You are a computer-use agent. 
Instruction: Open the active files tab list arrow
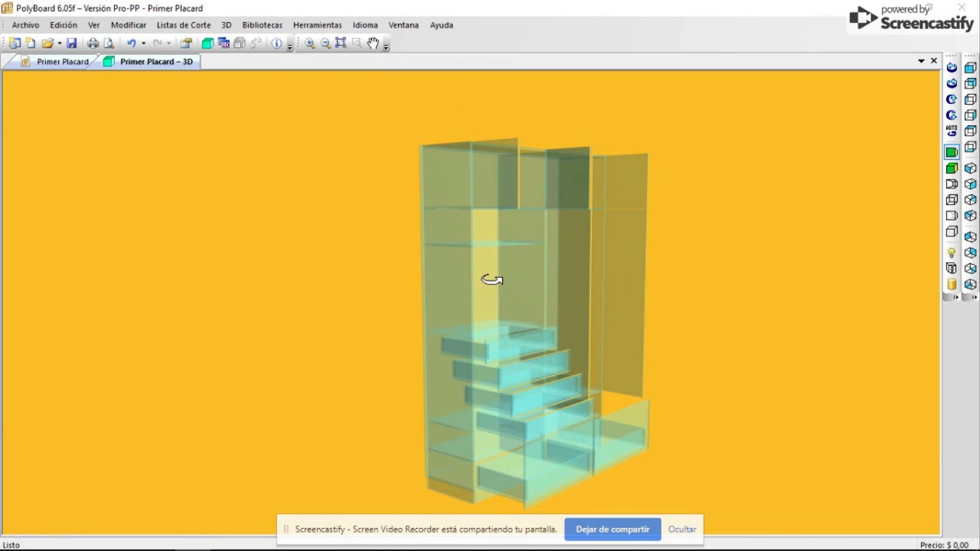921,60
